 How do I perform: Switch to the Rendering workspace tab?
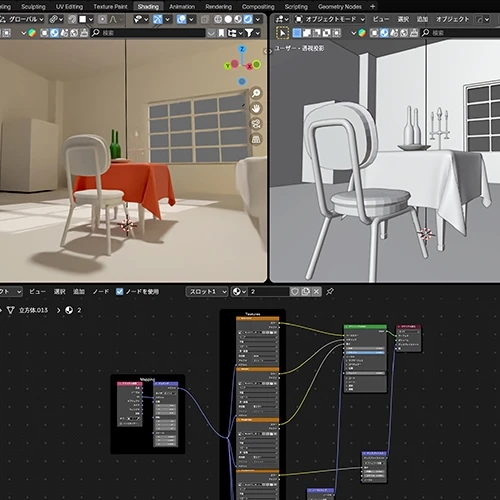[218, 6]
